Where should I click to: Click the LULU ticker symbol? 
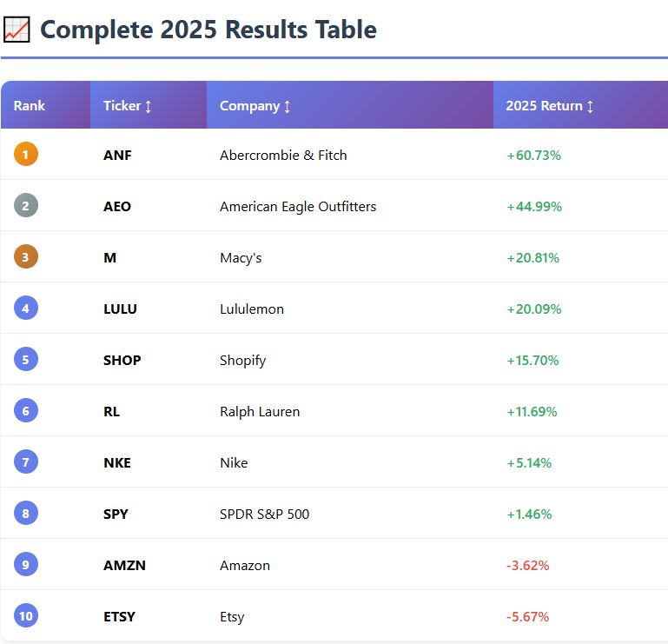(x=120, y=309)
